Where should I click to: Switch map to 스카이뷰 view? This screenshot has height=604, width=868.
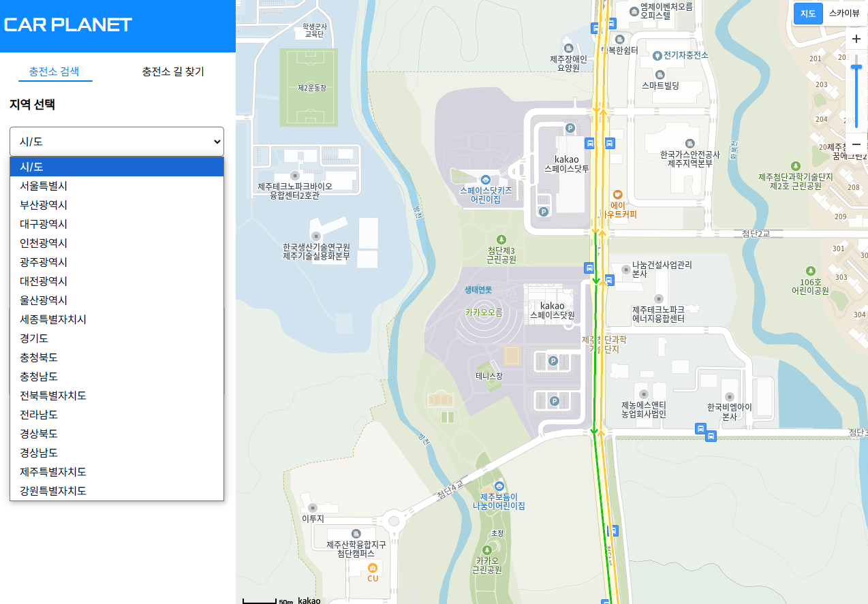pyautogui.click(x=844, y=14)
